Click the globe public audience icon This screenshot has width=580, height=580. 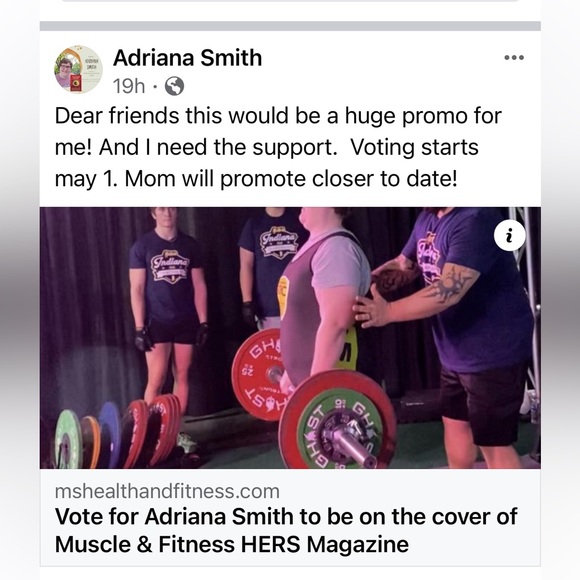[174, 86]
